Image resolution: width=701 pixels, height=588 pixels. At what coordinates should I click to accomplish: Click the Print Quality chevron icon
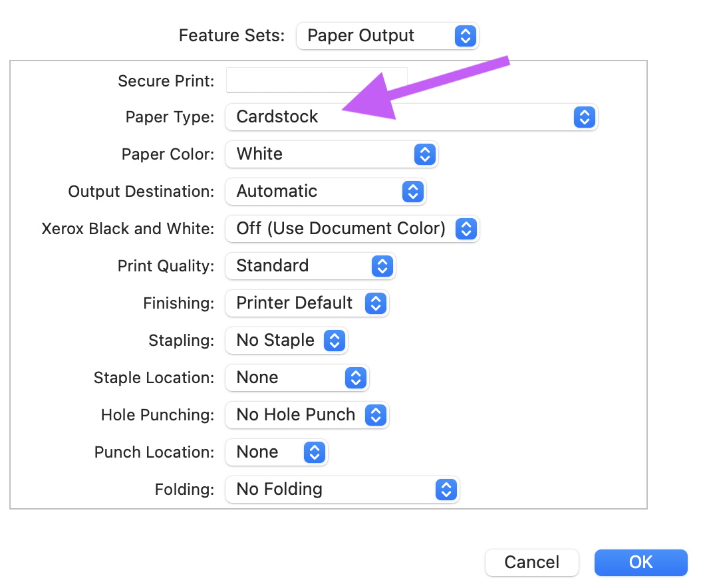(382, 266)
